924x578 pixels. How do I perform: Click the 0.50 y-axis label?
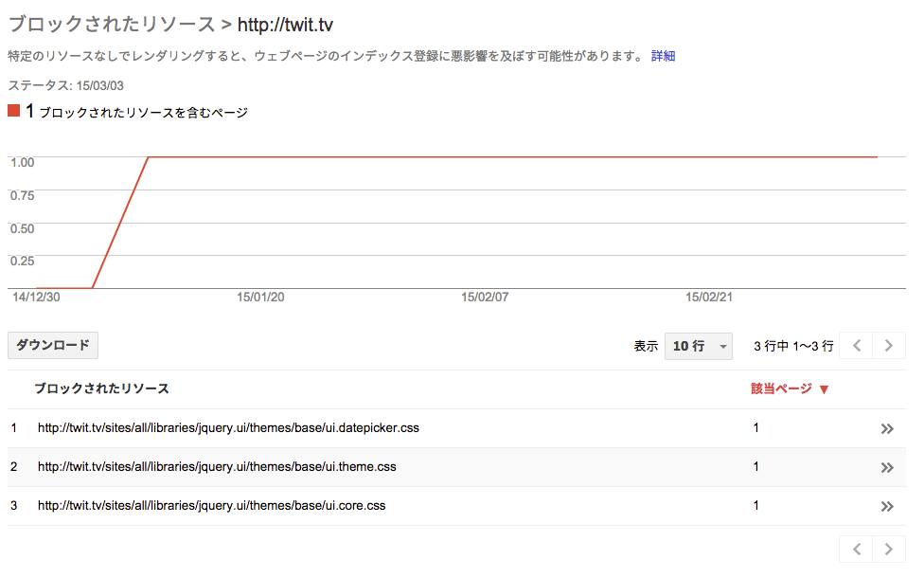tap(23, 229)
